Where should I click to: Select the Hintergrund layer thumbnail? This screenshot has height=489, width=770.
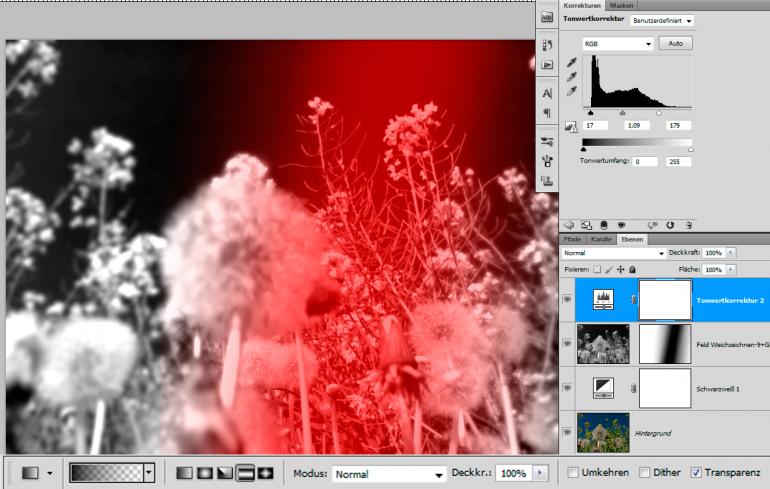coord(603,433)
